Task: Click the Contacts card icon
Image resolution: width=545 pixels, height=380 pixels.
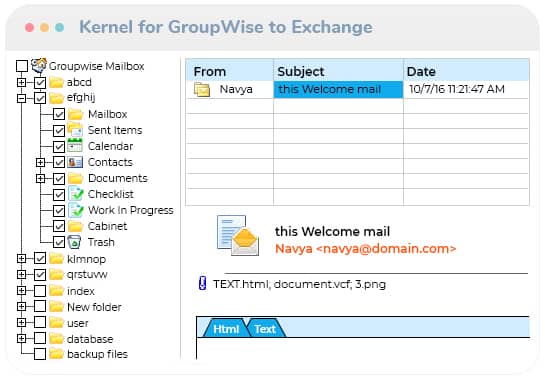Action: click(x=75, y=162)
